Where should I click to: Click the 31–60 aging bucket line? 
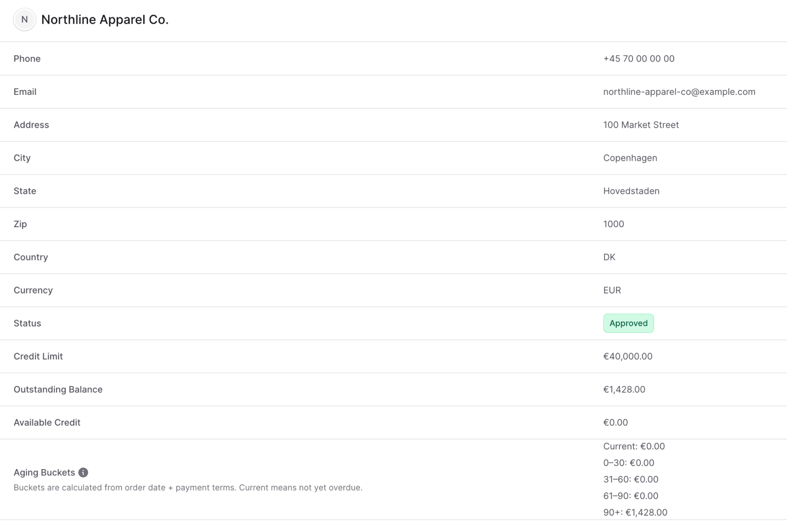click(x=631, y=479)
